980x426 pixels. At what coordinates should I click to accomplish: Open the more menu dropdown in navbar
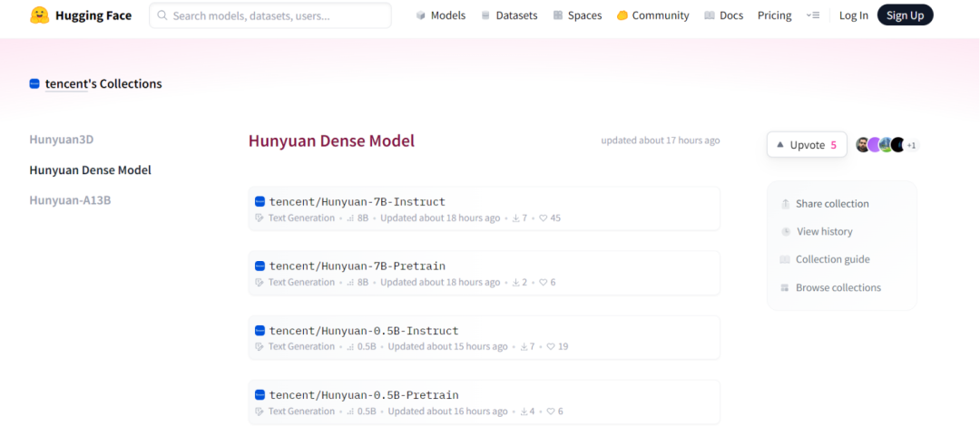tap(812, 15)
